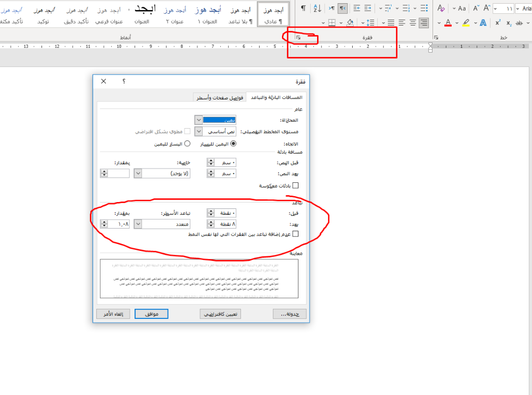This screenshot has width=532, height=395.
Task: Expand the bullets list dropdown arrow
Action: (x=415, y=9)
